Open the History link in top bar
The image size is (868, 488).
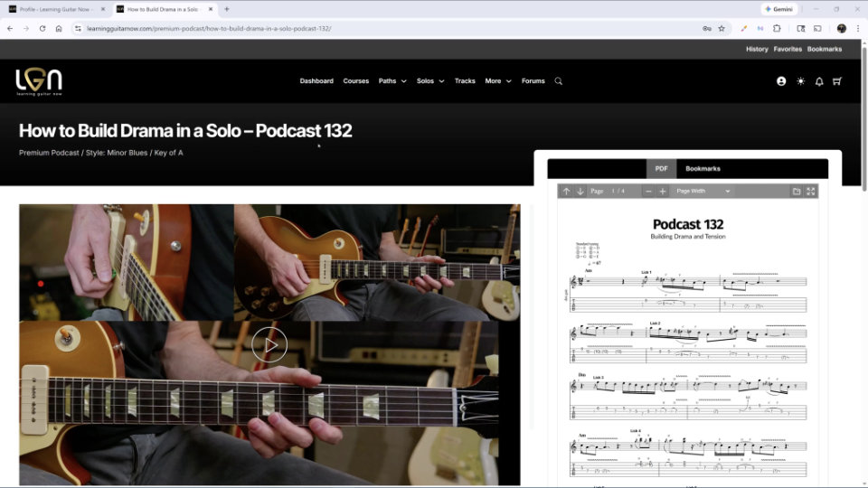click(x=757, y=49)
